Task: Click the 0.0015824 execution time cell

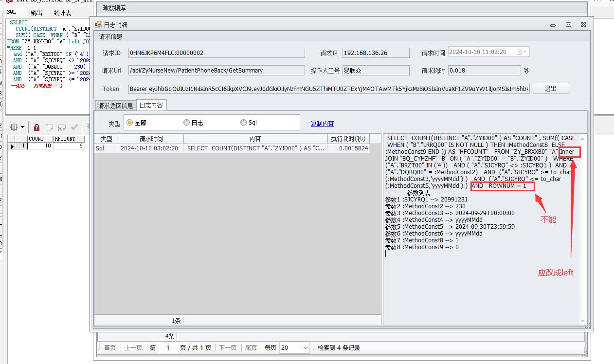Action: click(x=348, y=148)
